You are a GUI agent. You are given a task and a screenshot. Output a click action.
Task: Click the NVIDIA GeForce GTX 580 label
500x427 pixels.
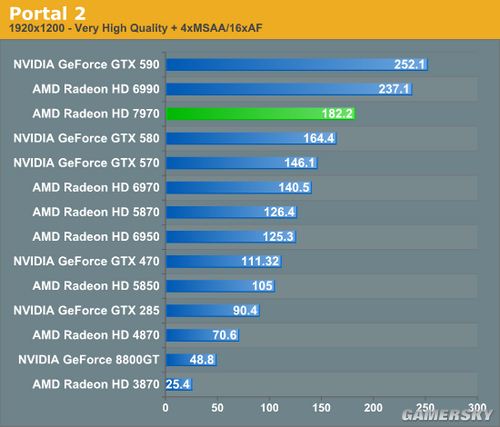pos(86,138)
